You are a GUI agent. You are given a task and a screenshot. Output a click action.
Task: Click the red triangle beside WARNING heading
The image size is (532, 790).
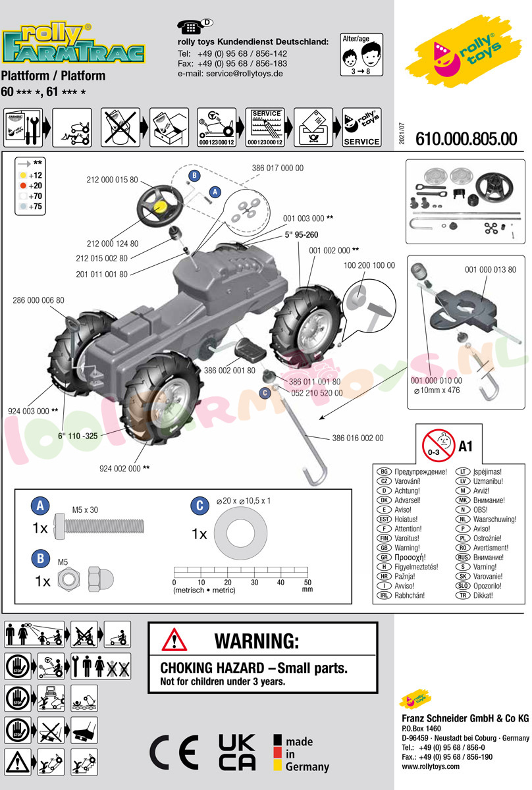click(174, 639)
